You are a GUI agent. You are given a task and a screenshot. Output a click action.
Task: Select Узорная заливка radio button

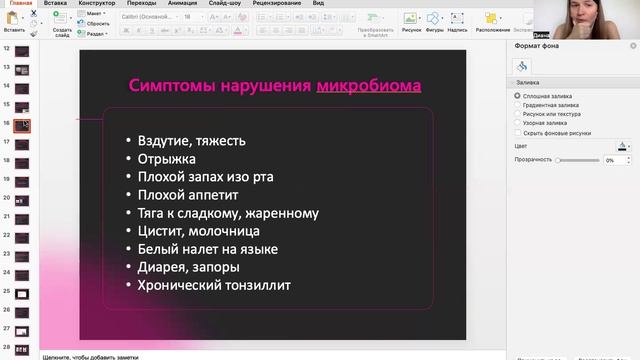point(517,122)
